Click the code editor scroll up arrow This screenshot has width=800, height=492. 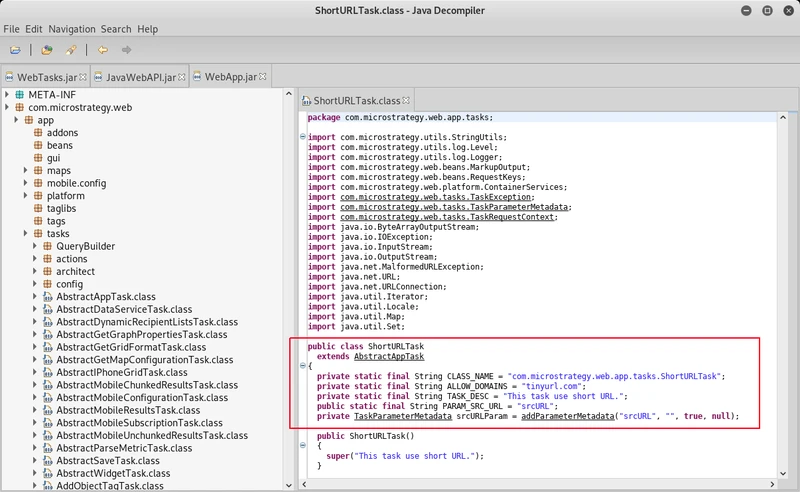(783, 117)
